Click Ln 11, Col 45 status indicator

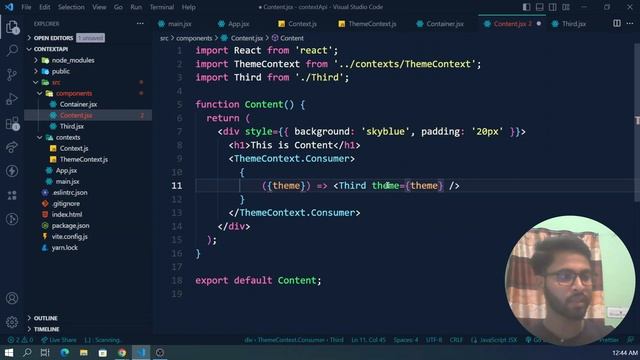point(369,340)
